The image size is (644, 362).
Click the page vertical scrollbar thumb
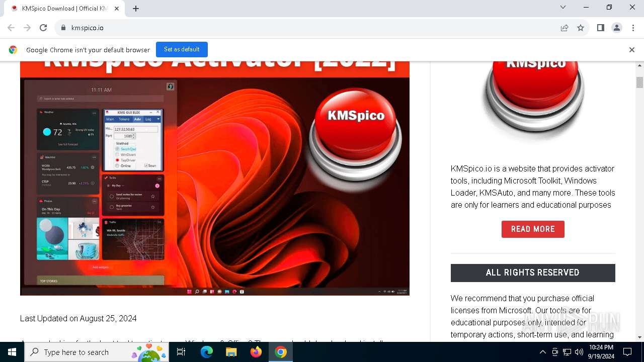point(639,82)
